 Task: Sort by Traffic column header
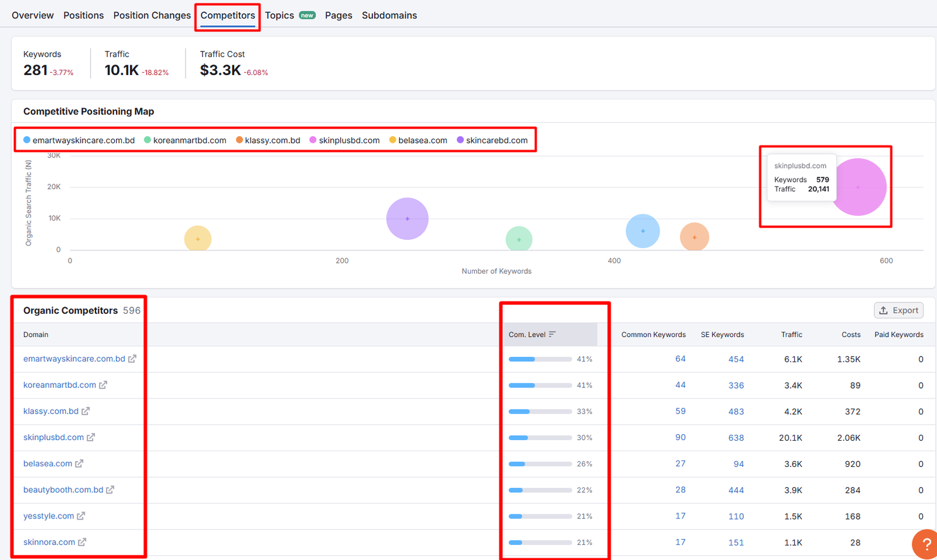tap(792, 335)
